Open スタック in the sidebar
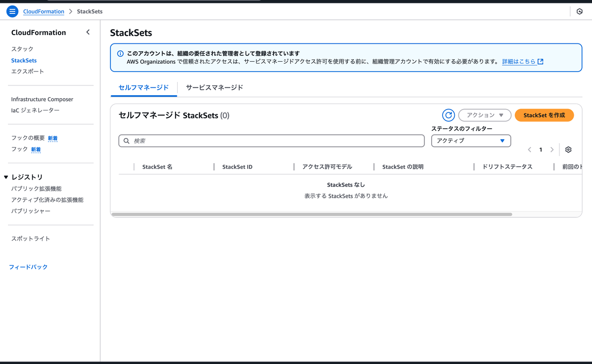 pyautogui.click(x=22, y=49)
